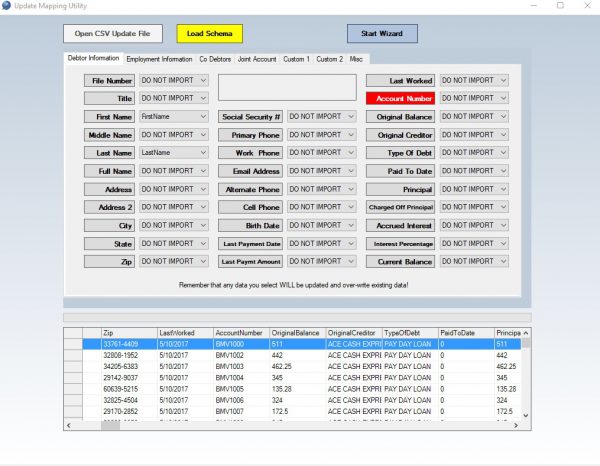Click the empty text box beside File Number
Screen dimensions: 600x466
(287, 88)
